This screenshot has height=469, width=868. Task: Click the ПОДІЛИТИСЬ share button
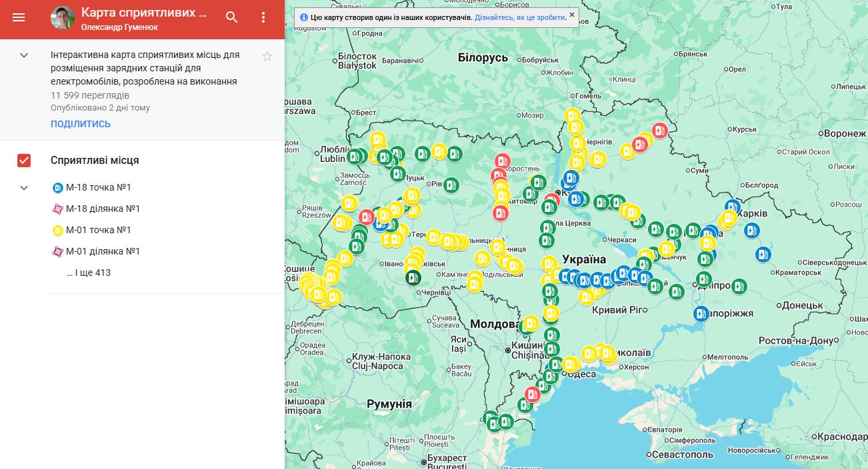click(81, 124)
